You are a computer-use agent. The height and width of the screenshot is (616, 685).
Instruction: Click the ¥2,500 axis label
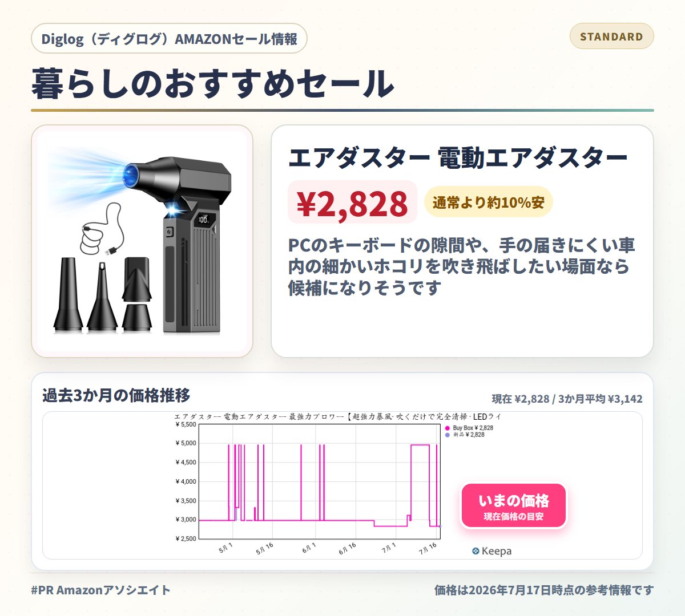[x=186, y=538]
